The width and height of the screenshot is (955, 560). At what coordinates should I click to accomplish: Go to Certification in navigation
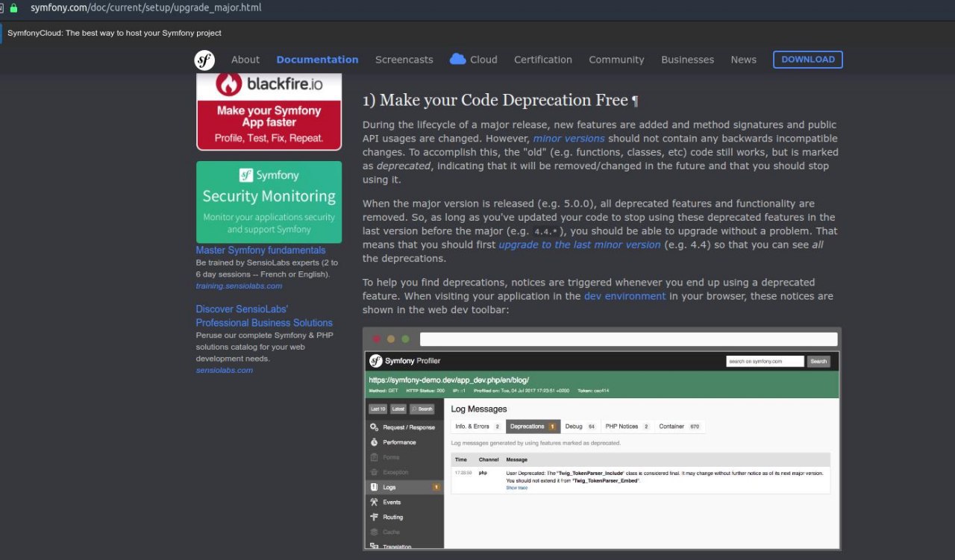(543, 60)
